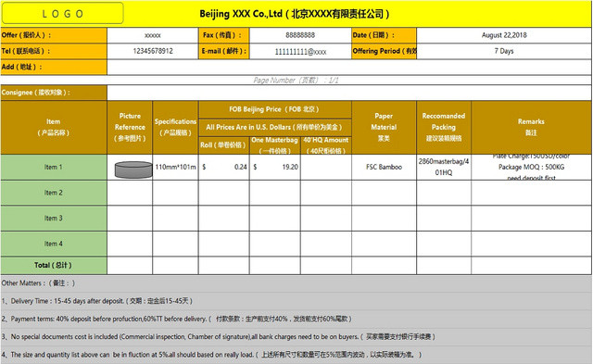Select the Offer name cell containing xxxxx

pos(153,35)
